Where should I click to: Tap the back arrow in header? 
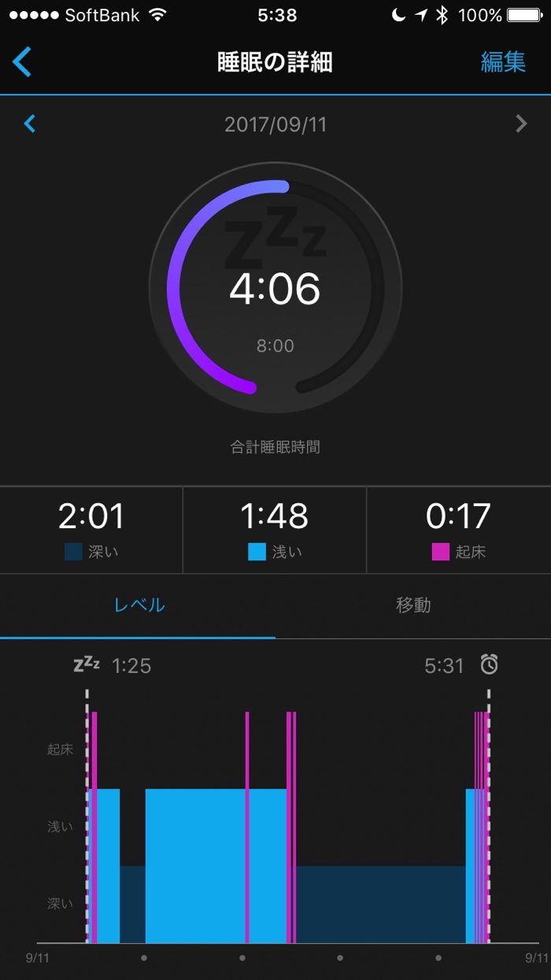click(x=22, y=61)
